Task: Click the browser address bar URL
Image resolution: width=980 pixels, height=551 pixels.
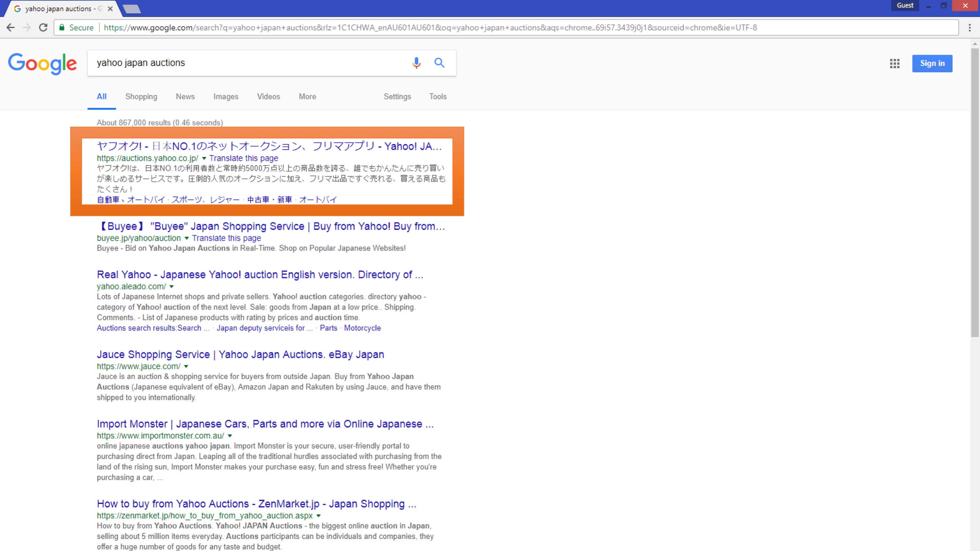Action: click(x=430, y=28)
